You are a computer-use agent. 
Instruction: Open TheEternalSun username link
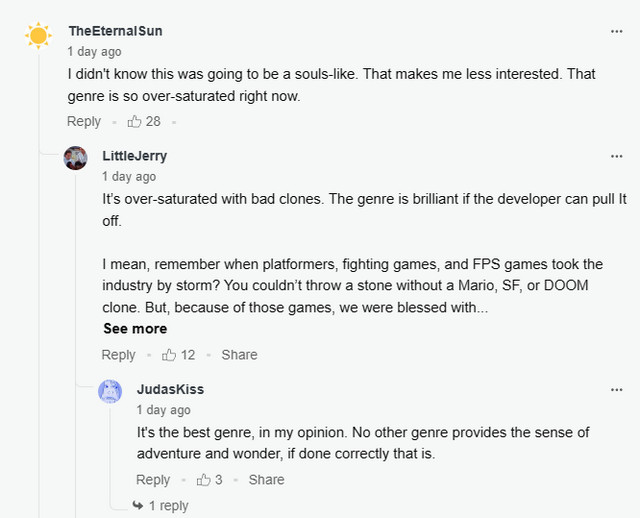tap(116, 31)
